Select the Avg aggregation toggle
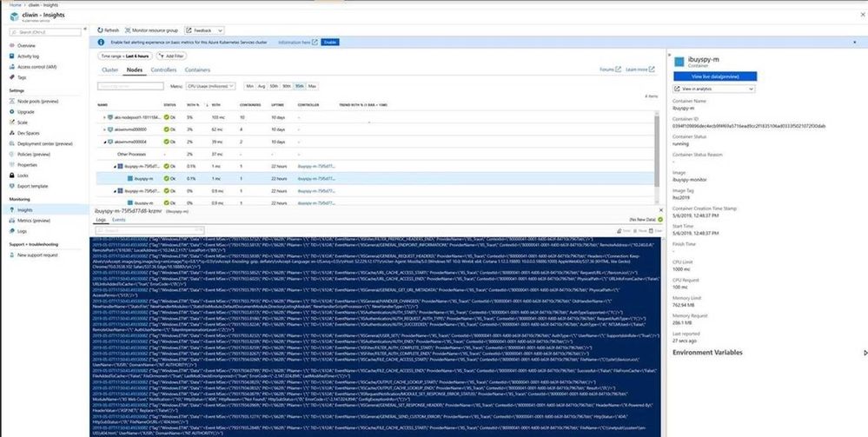868x437 pixels. tap(262, 86)
